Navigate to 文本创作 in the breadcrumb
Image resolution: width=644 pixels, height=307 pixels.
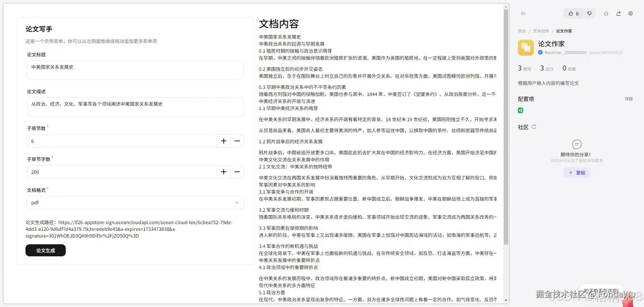click(540, 31)
